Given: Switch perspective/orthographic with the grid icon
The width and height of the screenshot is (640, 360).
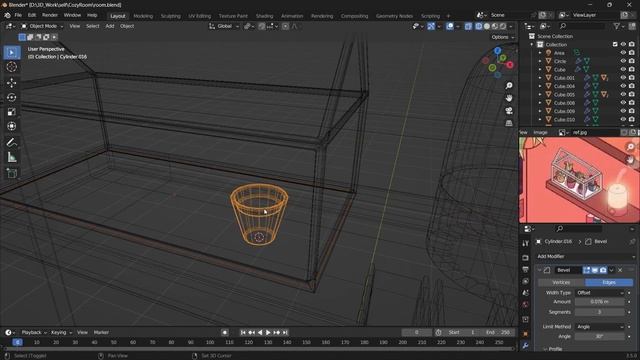Looking at the screenshot, I should [x=509, y=123].
